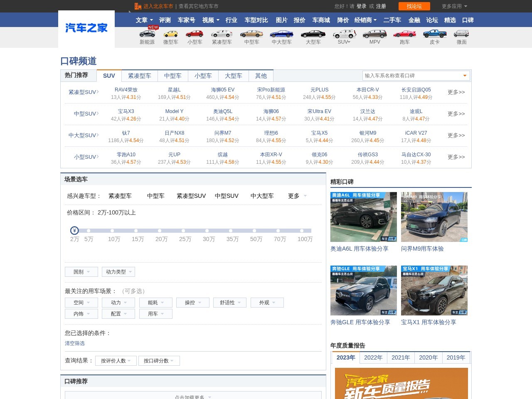The image size is (532, 399).
Task: Select 中型SUV under 感兴趣车型
Action: point(227,196)
